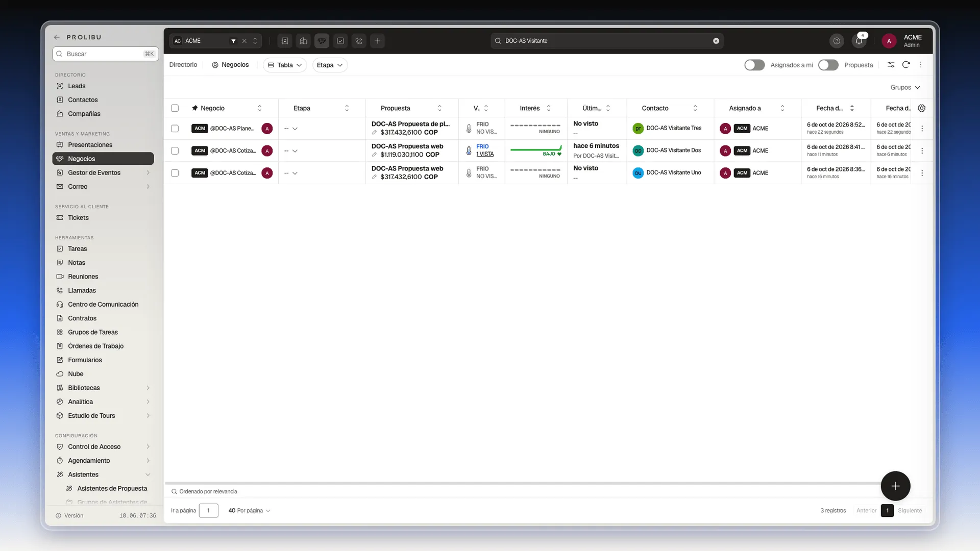Expand the Bibliotecas sidebar item
Image resolution: width=980 pixels, height=551 pixels.
pyautogui.click(x=103, y=388)
